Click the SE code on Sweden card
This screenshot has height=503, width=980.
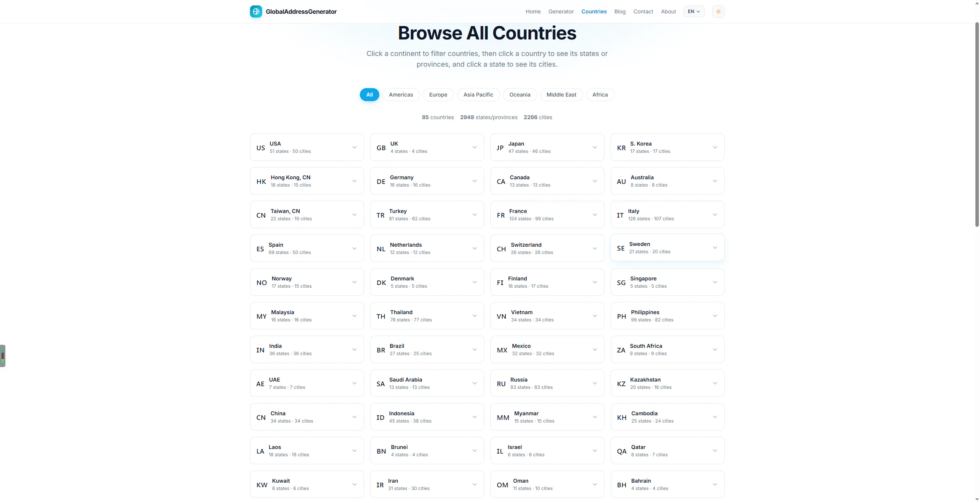[621, 248]
